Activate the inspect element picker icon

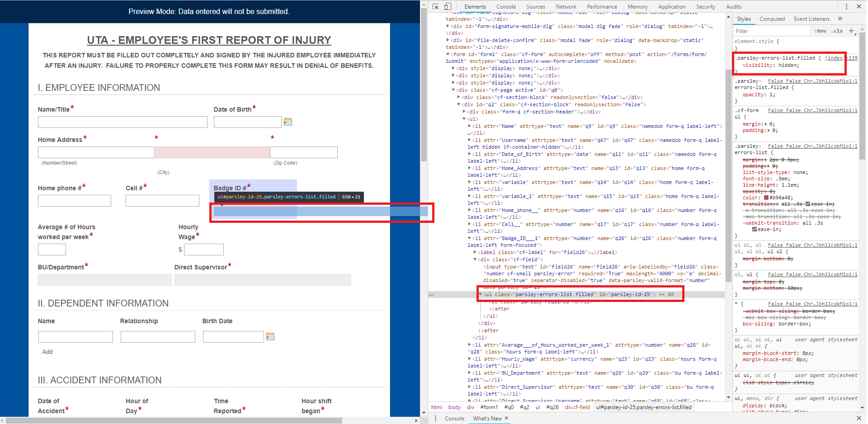[435, 6]
